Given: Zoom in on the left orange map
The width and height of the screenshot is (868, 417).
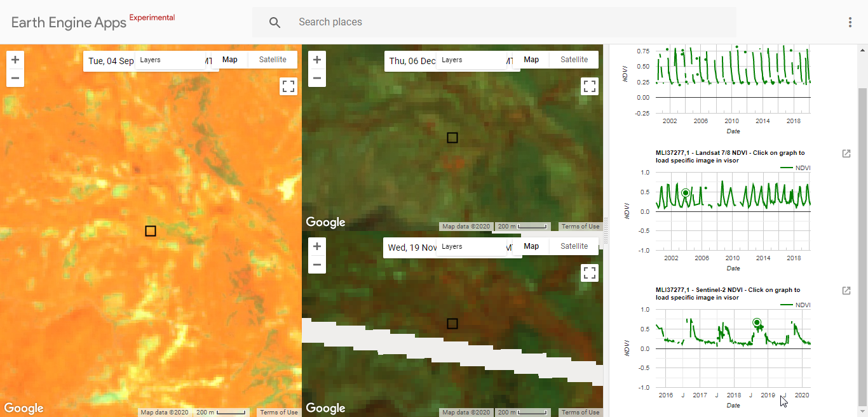Looking at the screenshot, I should click(15, 60).
